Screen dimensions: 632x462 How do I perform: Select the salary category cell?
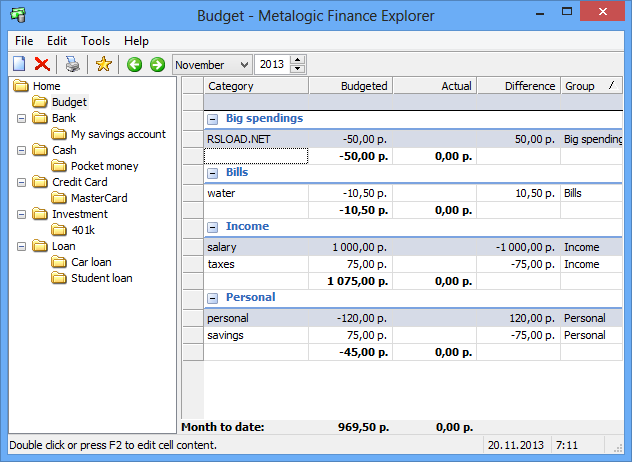[x=256, y=247]
